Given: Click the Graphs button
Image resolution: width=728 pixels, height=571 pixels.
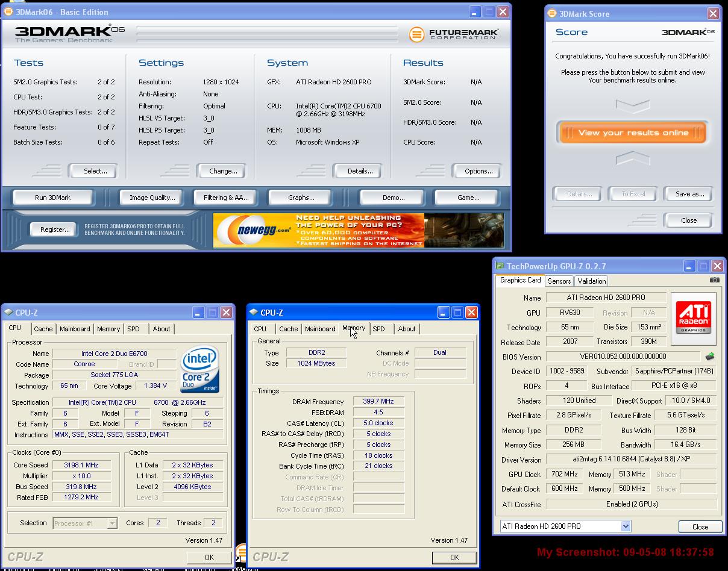Looking at the screenshot, I should point(301,198).
